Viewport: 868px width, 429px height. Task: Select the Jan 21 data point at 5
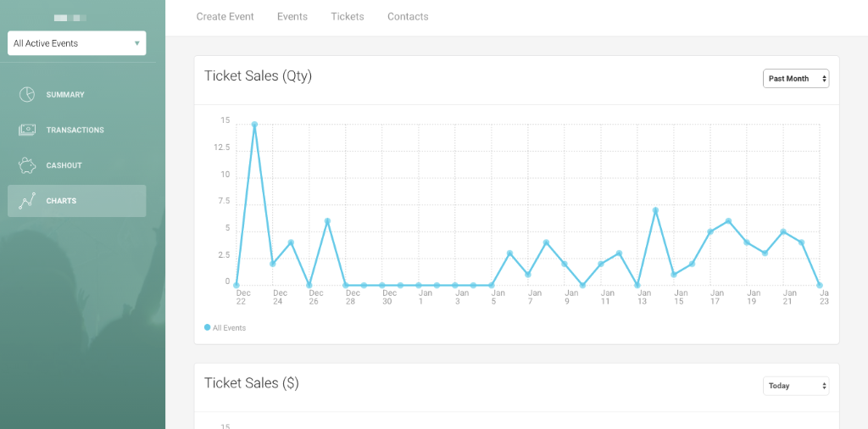click(783, 231)
